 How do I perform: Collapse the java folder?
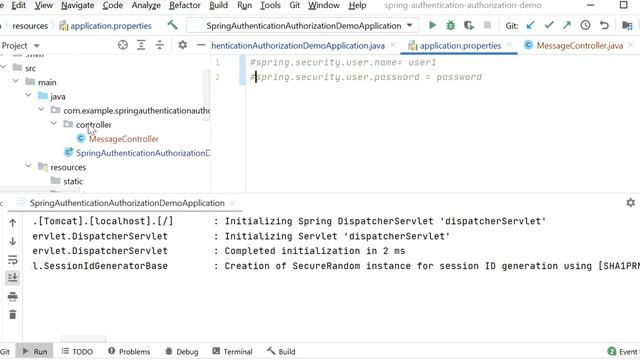[29, 96]
